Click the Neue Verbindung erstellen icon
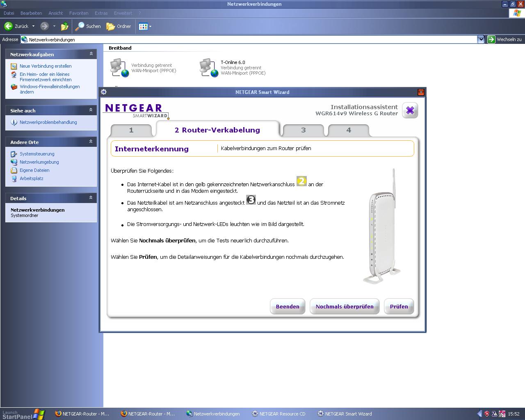This screenshot has width=525, height=420. 14,66
